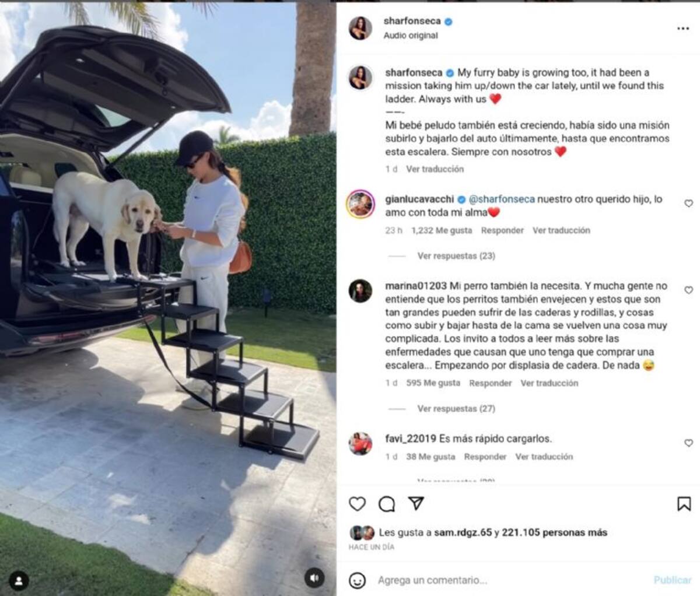Like favi_22019's comment with its heart
Screen dimensions: 700x596
click(688, 443)
